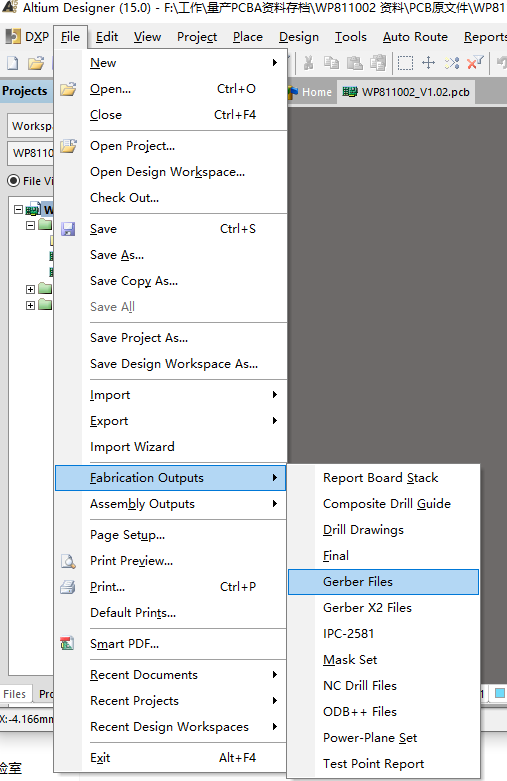
Task: Choose Final in fabrication submenu
Action: point(383,555)
